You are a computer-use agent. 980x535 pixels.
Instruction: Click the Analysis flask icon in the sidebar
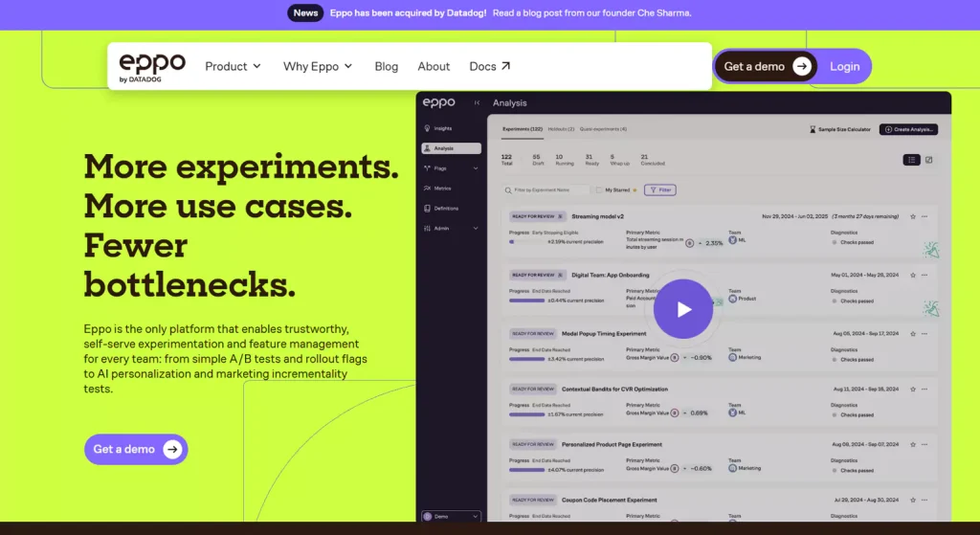click(428, 148)
